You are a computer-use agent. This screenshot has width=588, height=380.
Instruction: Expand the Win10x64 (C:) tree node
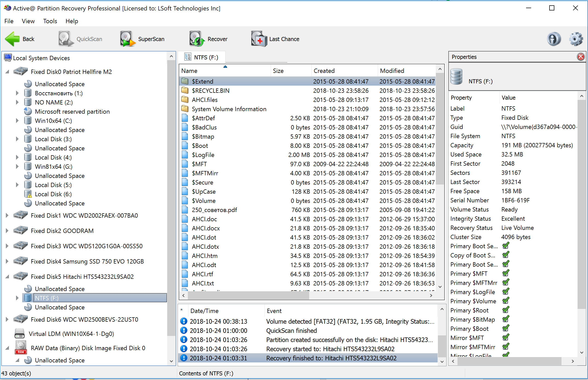click(17, 121)
